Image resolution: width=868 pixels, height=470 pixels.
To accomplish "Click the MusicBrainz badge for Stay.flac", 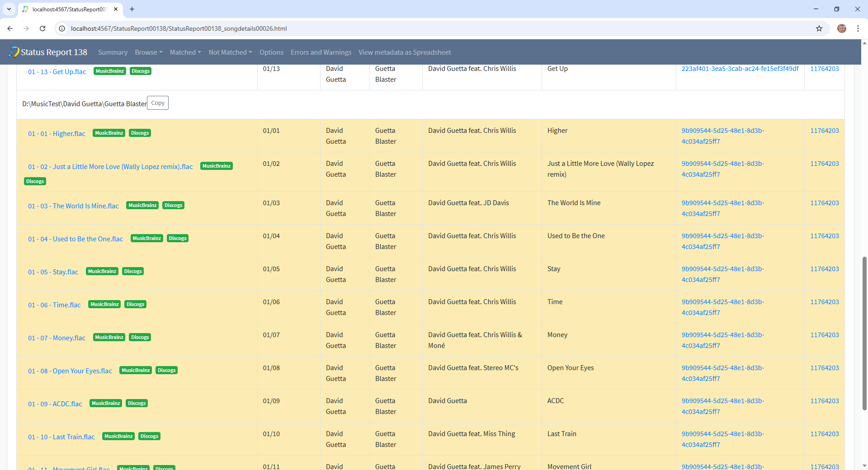I will [102, 271].
